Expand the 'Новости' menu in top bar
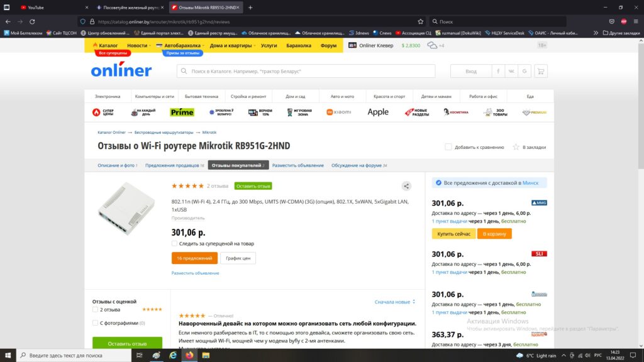This screenshot has width=644, height=362. [x=138, y=45]
